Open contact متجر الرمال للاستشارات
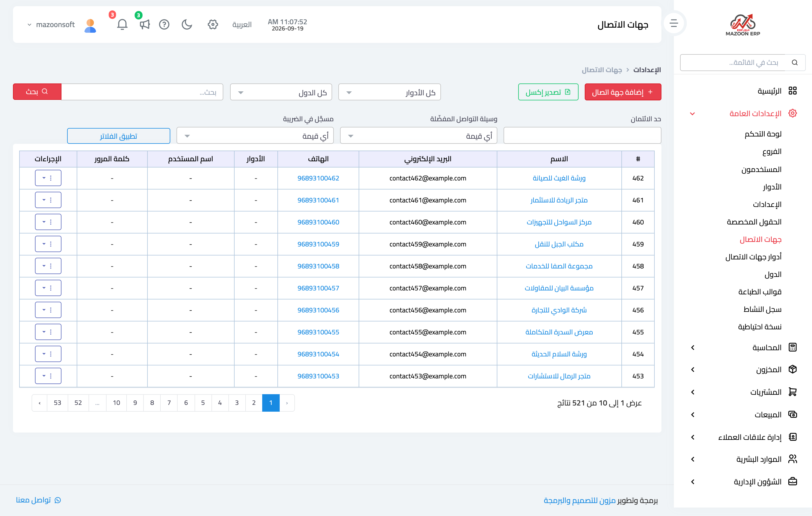Image resolution: width=812 pixels, height=516 pixels. [559, 376]
